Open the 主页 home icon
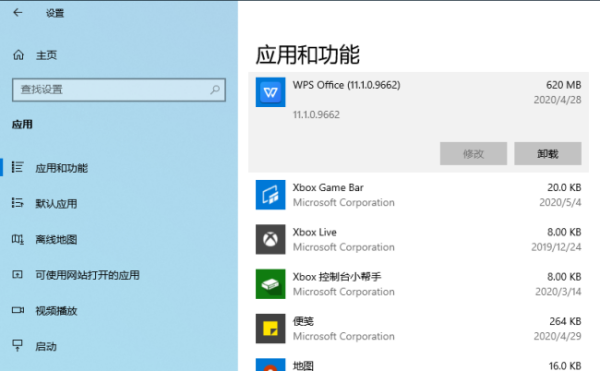 point(18,55)
